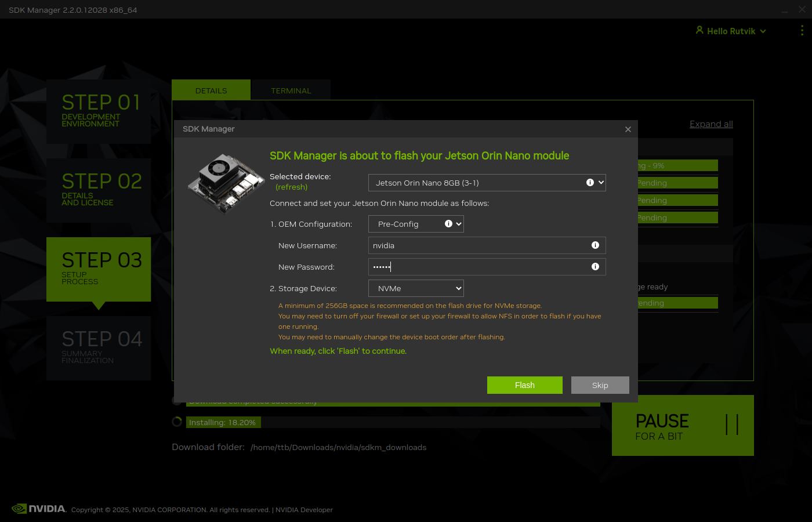The image size is (812, 522).
Task: Click the refresh link under Selected device
Action: (291, 187)
